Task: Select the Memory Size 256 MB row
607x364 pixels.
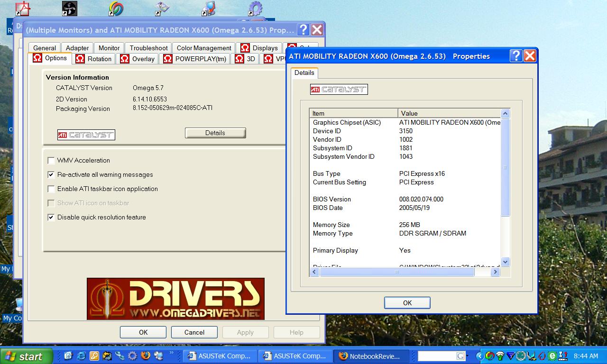Action: [405, 225]
